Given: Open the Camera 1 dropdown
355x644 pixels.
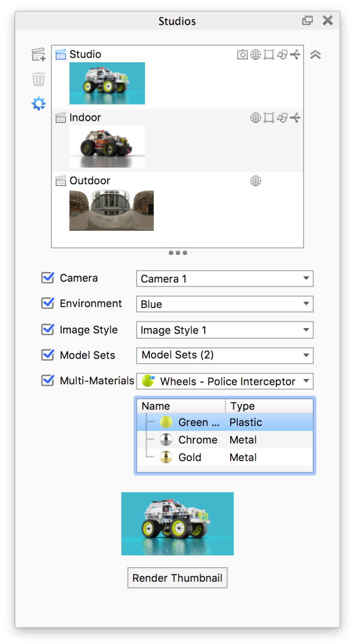Looking at the screenshot, I should 225,278.
